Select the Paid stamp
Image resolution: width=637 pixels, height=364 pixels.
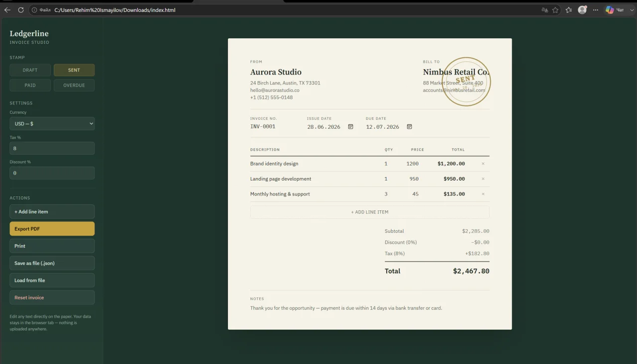click(x=30, y=85)
